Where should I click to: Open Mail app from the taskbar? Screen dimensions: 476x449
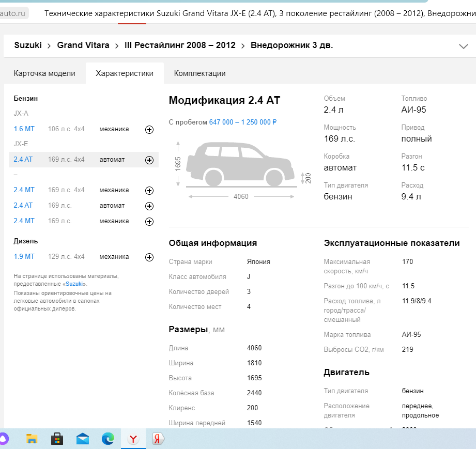pyautogui.click(x=83, y=439)
